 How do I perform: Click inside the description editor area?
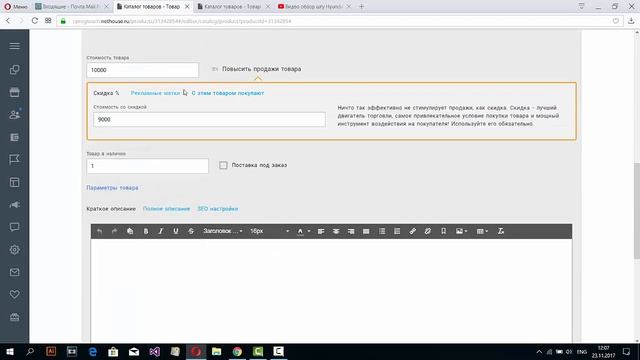click(331, 290)
